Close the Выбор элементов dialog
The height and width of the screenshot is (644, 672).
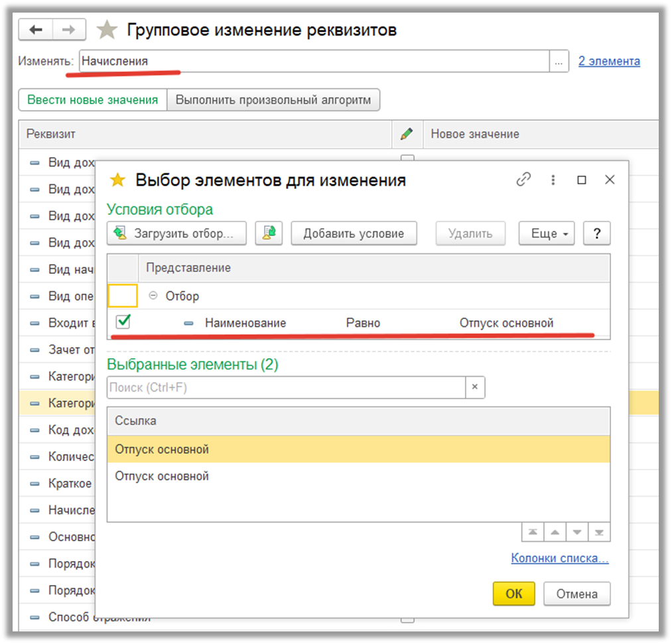tap(610, 180)
